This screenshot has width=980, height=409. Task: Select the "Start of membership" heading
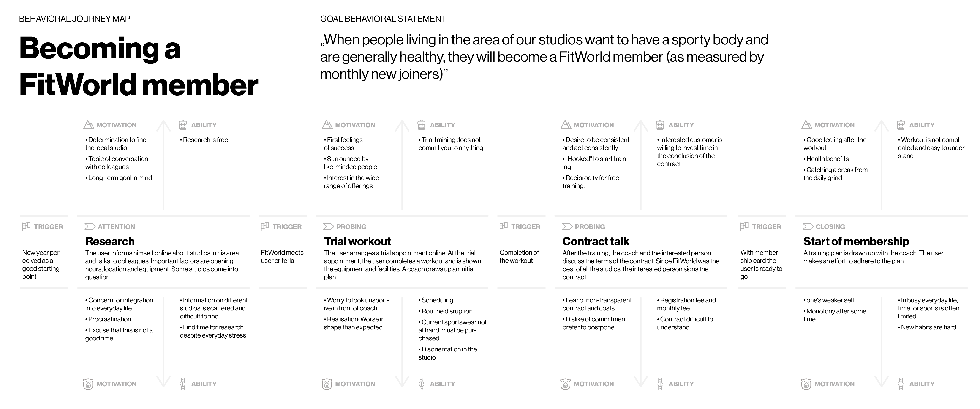point(856,241)
